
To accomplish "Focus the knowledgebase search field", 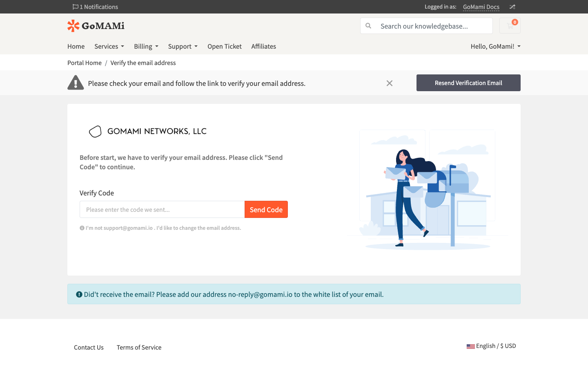I will coord(434,26).
